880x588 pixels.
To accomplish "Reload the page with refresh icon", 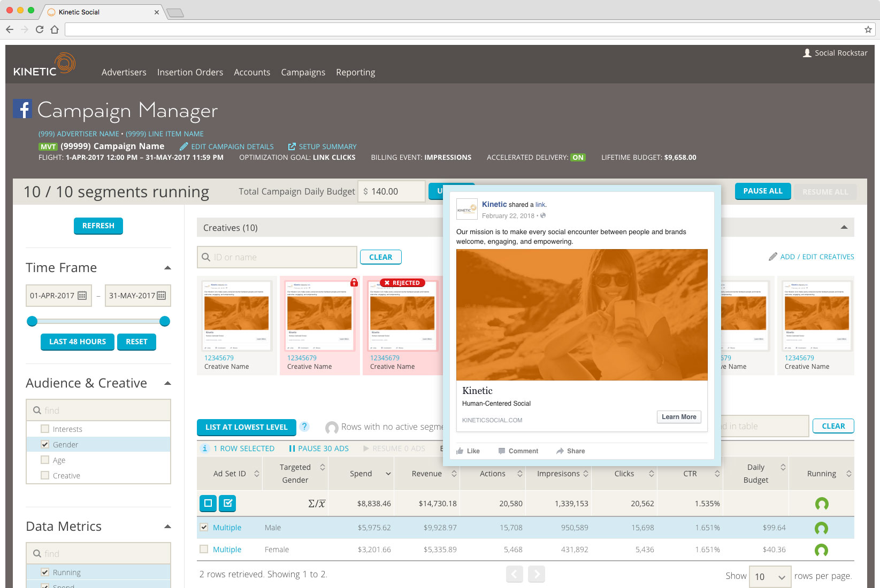I will pyautogui.click(x=40, y=29).
